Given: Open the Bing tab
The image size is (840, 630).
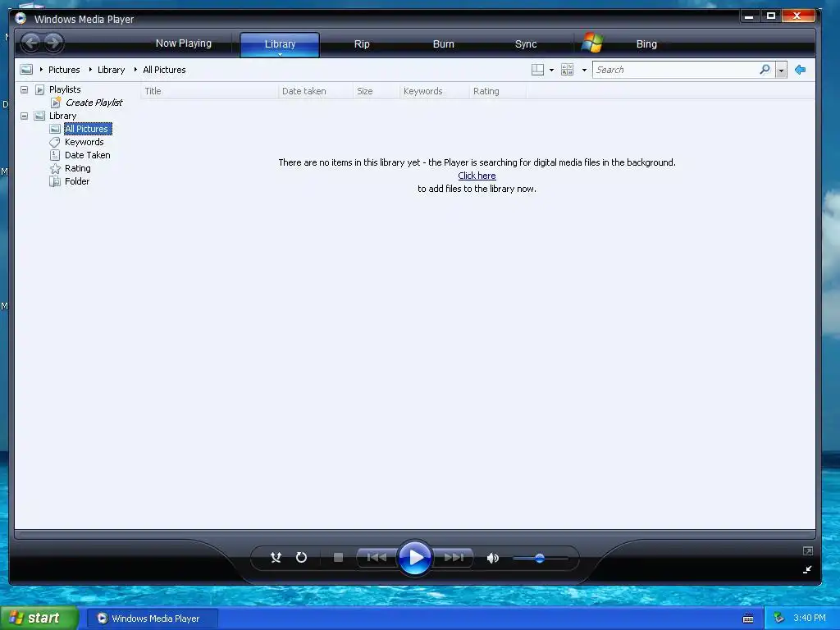Looking at the screenshot, I should pos(646,44).
